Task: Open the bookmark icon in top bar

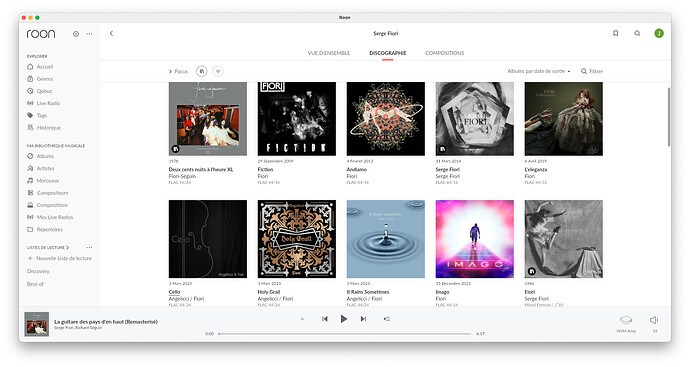Action: [615, 33]
